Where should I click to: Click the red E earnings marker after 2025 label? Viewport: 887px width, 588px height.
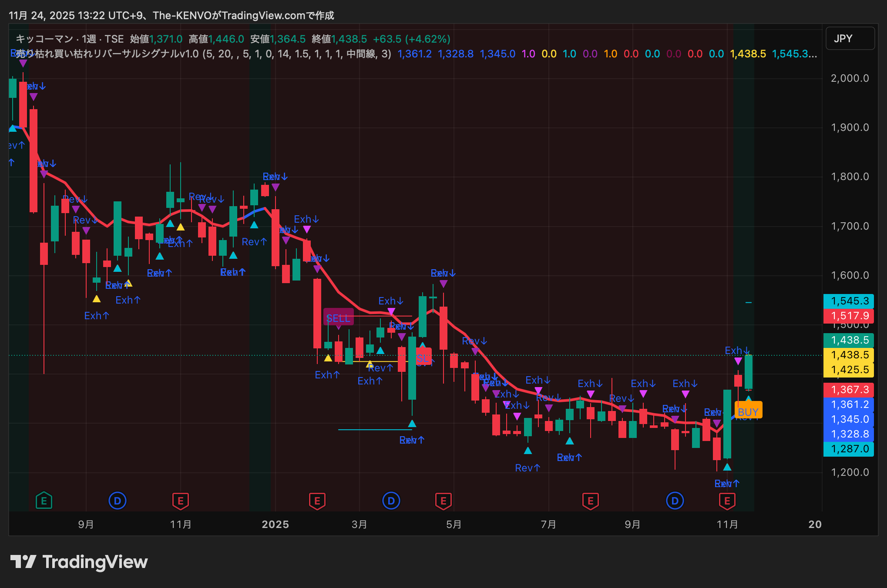pos(317,501)
